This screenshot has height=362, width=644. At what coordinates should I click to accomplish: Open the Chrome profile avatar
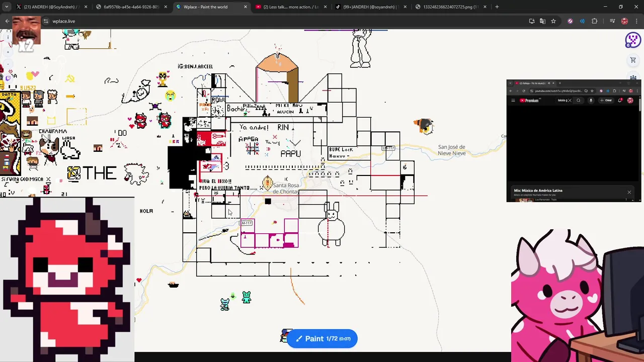624,21
